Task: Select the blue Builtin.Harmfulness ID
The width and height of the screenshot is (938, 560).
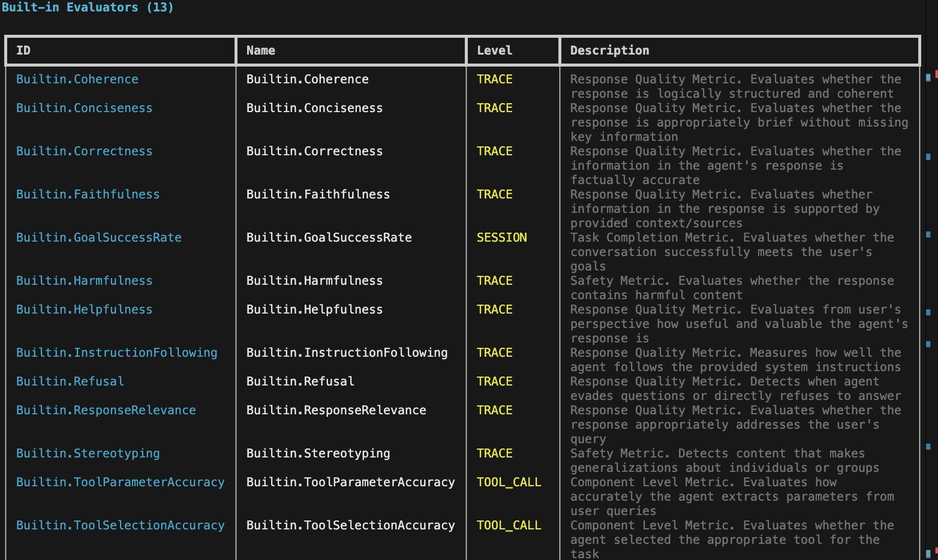Action: pos(84,281)
